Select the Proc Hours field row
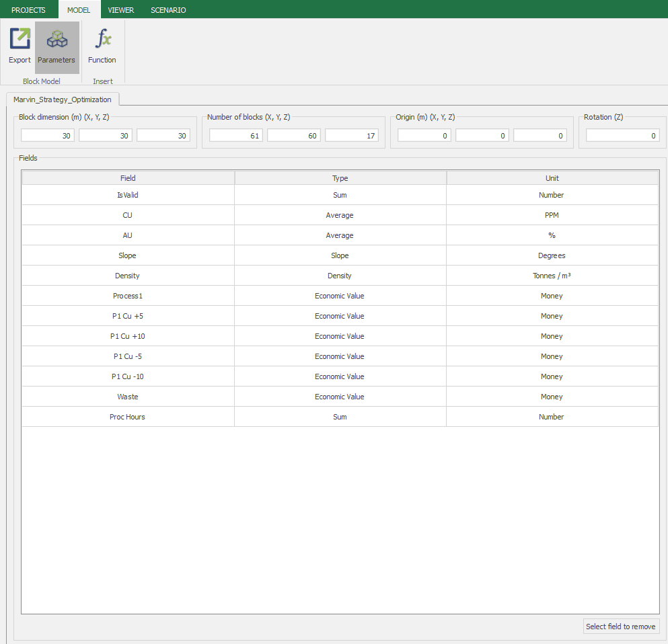Image resolution: width=668 pixels, height=644 pixels. click(128, 417)
